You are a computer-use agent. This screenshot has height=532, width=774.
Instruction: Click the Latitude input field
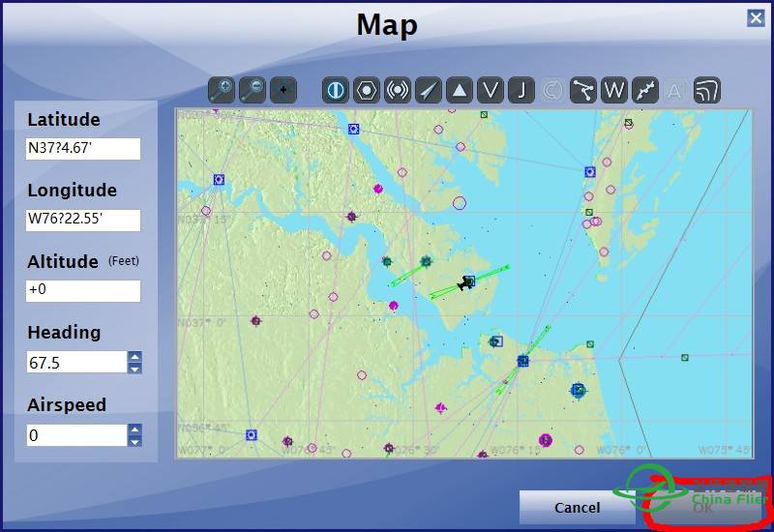pos(83,149)
